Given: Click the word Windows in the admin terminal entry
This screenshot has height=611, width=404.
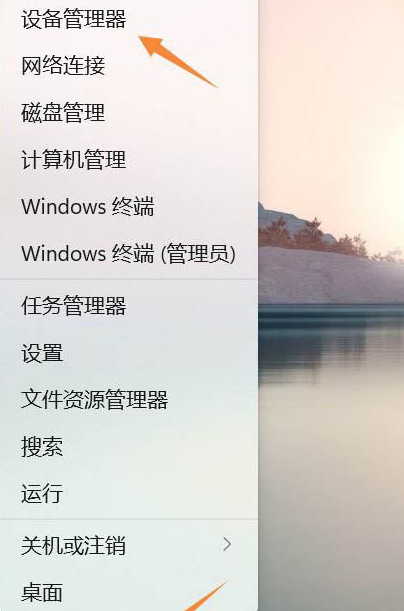Looking at the screenshot, I should (64, 254).
